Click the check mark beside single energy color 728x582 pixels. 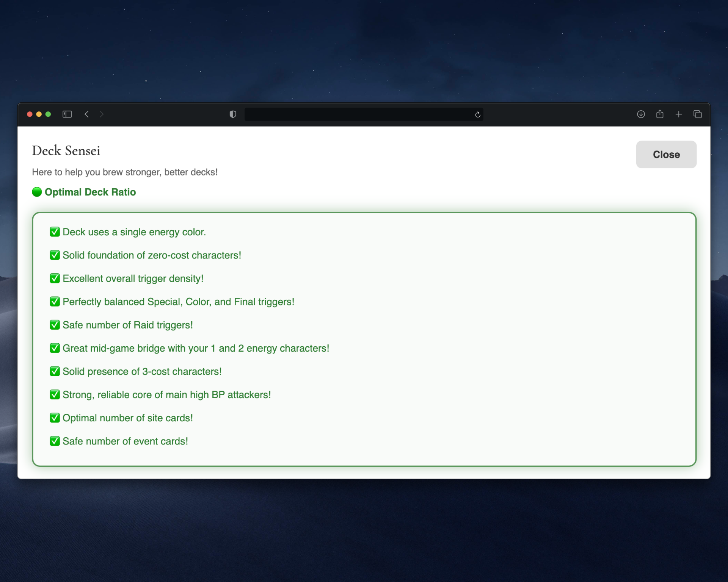(x=55, y=232)
